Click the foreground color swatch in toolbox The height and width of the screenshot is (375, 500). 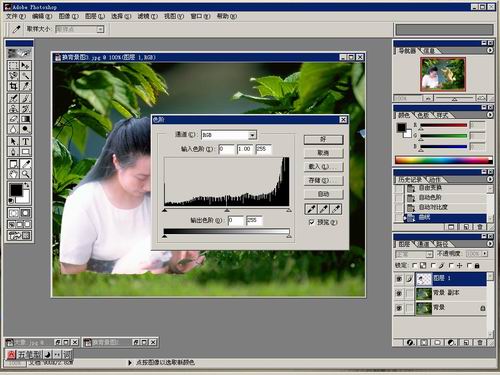pyautogui.click(x=16, y=190)
